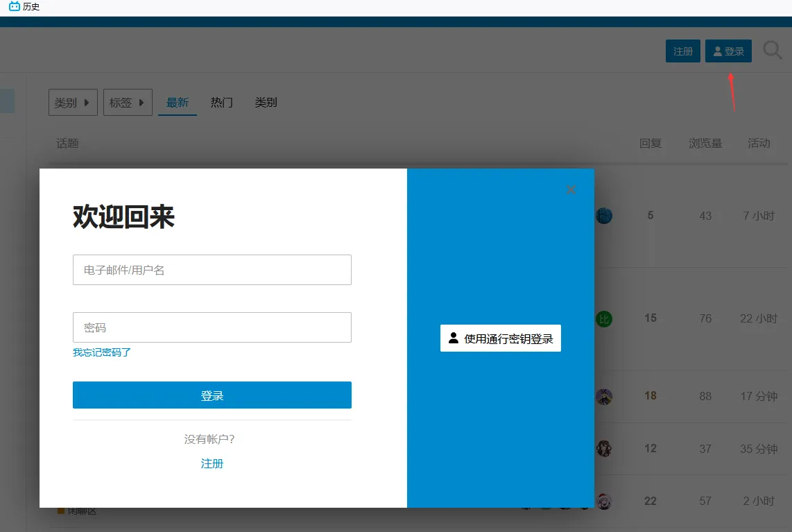Open the 类别 tab next to 热门
Image resolution: width=792 pixels, height=532 pixels.
pyautogui.click(x=266, y=103)
